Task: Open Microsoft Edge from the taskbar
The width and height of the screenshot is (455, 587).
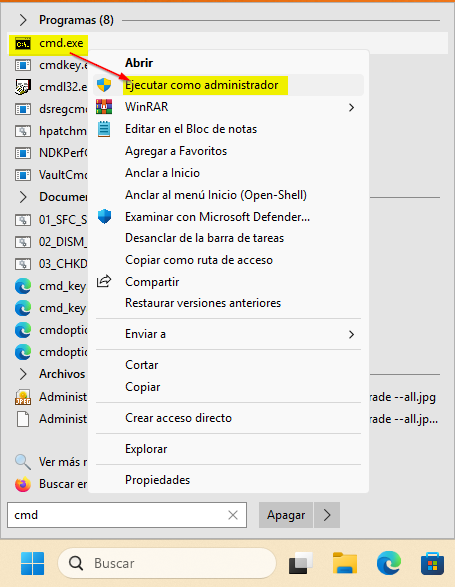Action: pos(388,563)
